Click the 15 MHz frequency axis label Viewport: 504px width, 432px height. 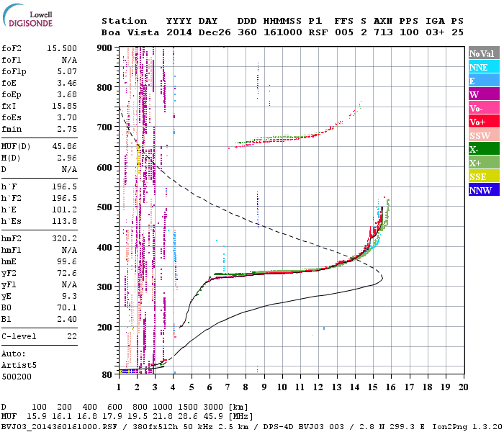click(372, 387)
